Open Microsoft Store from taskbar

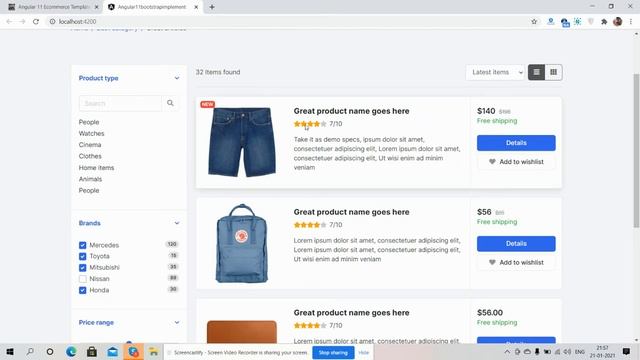92,351
